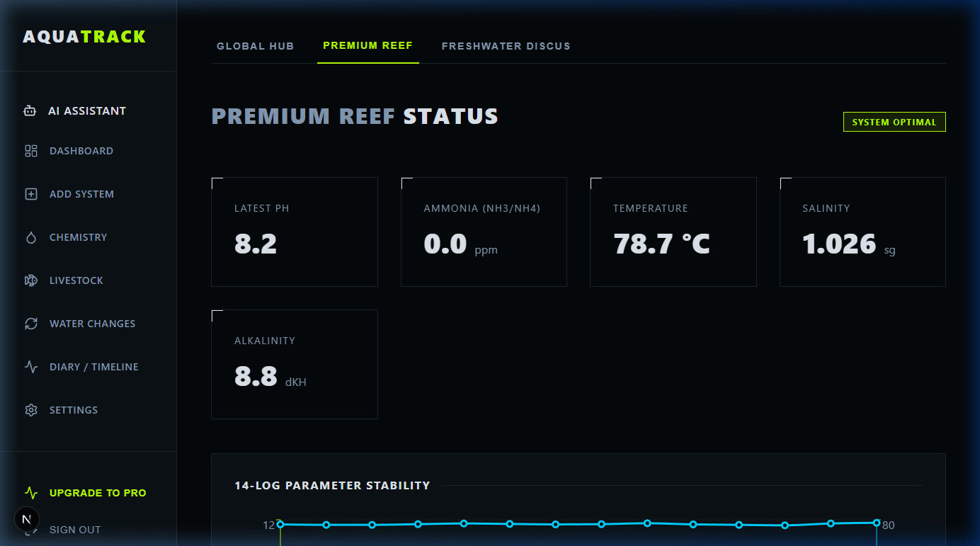Open the Next.js dev tools badge
The image size is (980, 546).
coord(27,519)
